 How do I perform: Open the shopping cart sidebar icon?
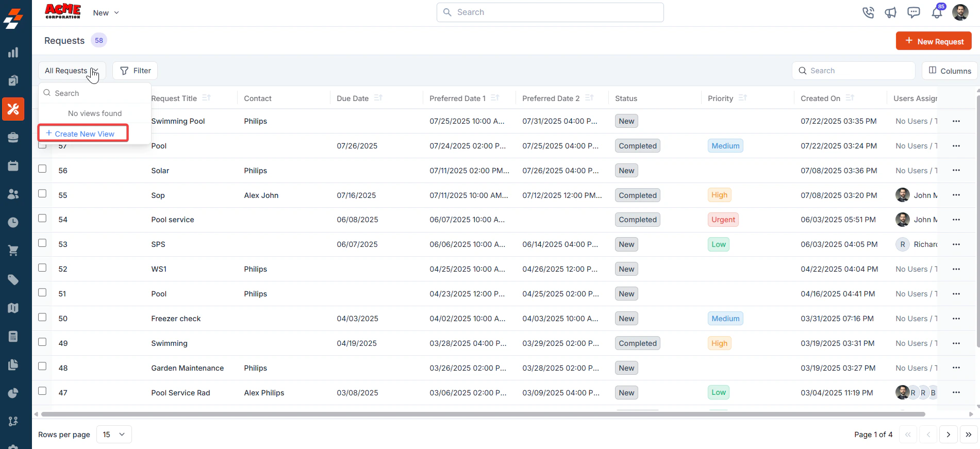(13, 251)
